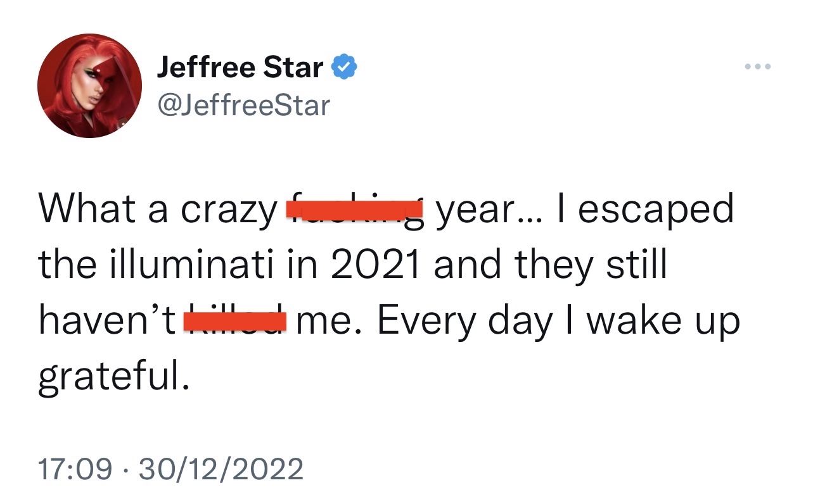
Task: Click the word "grateful." in the tweet
Action: point(114,378)
